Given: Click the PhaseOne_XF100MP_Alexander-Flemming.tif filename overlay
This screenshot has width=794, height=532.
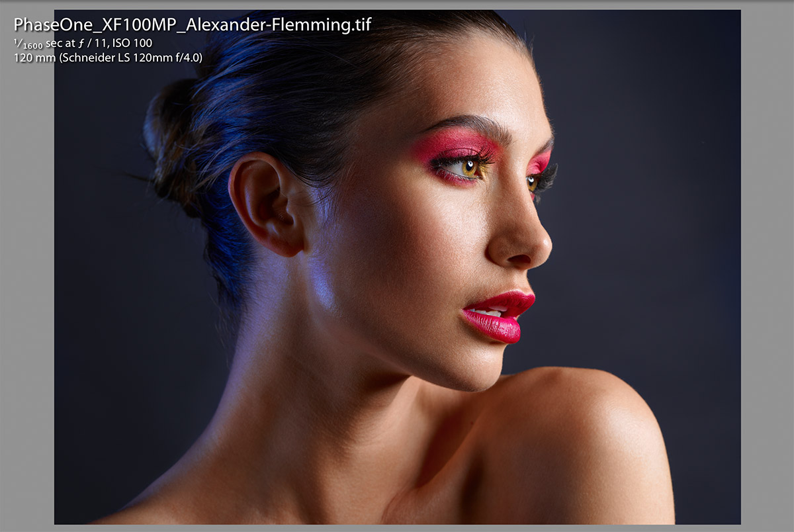Looking at the screenshot, I should [x=192, y=25].
